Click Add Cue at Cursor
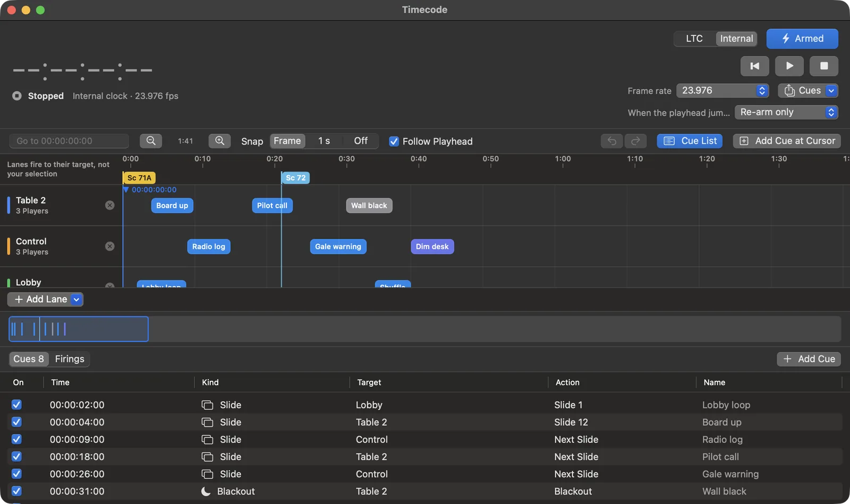850x504 pixels. 787,141
